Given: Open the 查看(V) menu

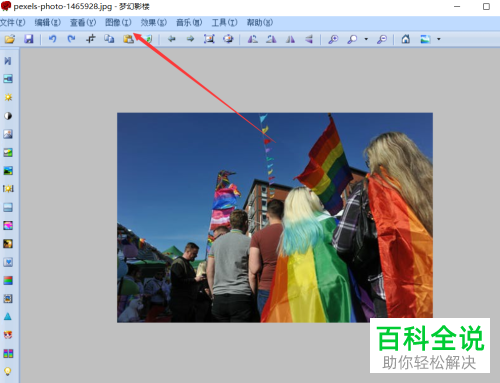Looking at the screenshot, I should coord(83,22).
